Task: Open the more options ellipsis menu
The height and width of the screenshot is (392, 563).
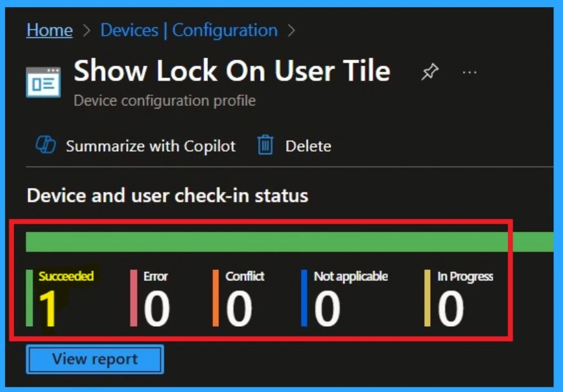Action: [469, 72]
